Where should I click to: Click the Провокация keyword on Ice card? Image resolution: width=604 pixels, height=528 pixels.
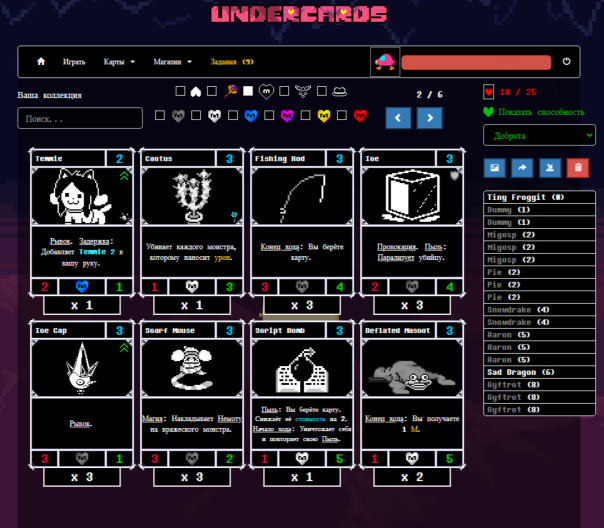(397, 247)
